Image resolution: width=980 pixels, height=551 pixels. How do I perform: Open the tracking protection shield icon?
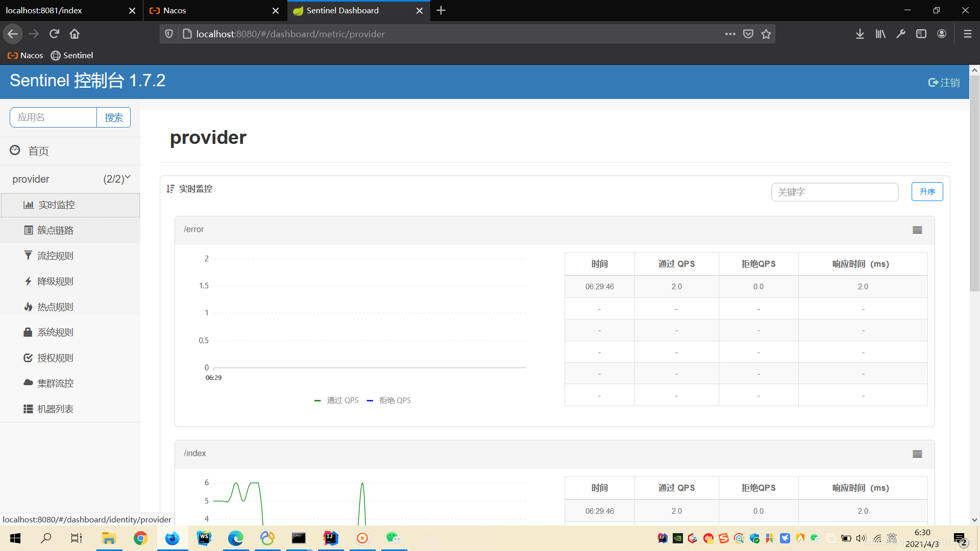169,34
